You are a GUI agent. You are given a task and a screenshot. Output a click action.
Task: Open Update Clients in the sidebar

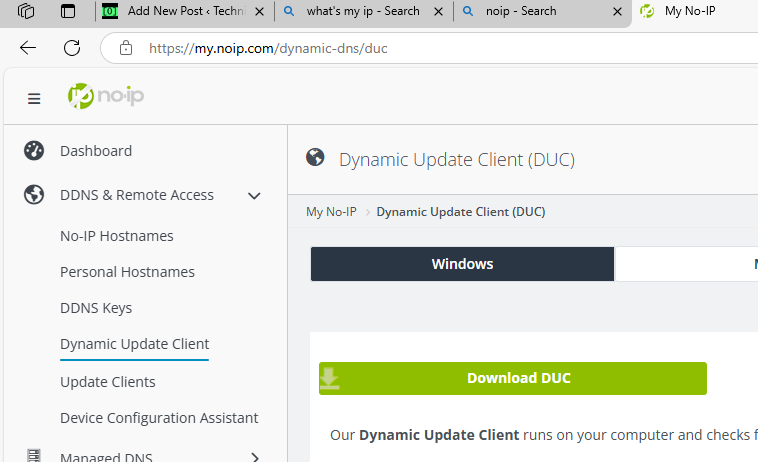click(108, 382)
